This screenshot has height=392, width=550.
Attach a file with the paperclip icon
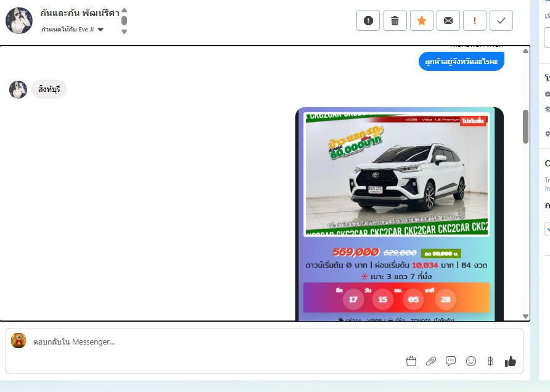[431, 361]
